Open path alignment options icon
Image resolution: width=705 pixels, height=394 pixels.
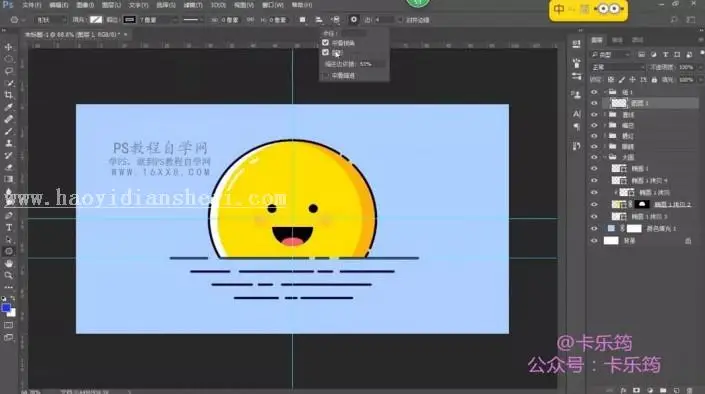click(x=318, y=20)
